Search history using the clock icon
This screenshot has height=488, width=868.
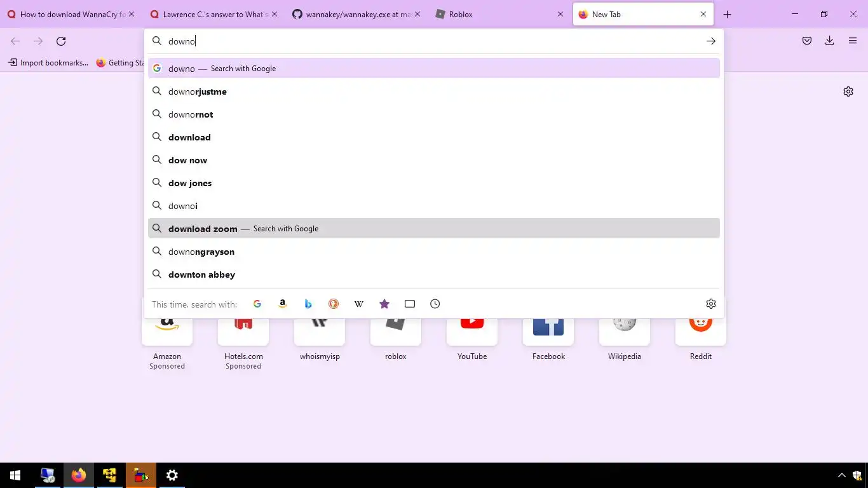(435, 304)
